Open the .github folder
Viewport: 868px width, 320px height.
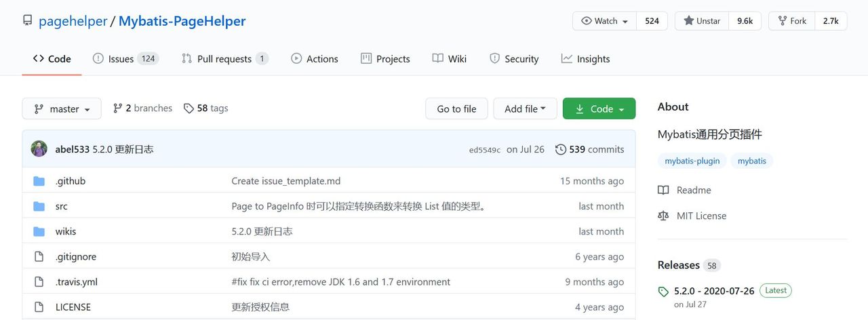coord(71,181)
